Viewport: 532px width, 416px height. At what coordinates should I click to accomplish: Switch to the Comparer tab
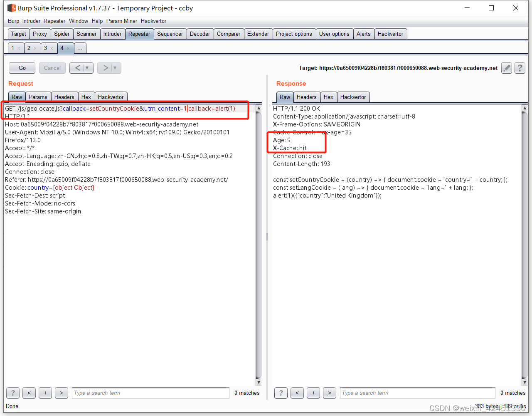pyautogui.click(x=229, y=34)
